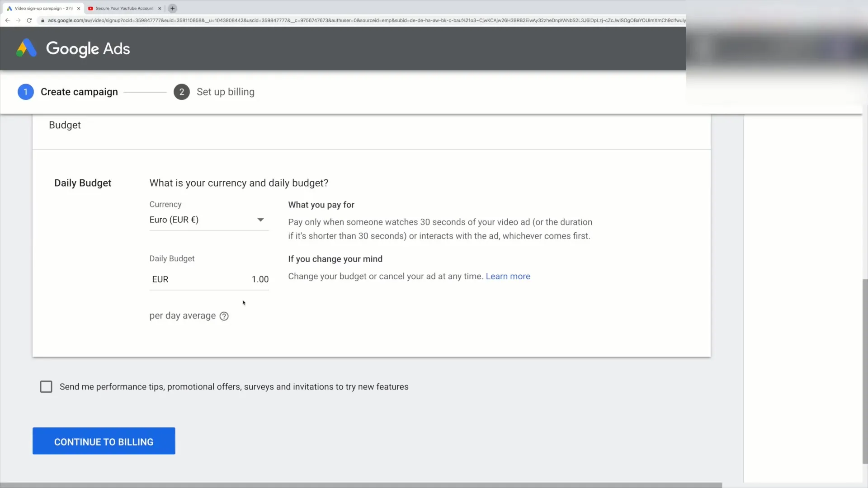Reload the page with refresh icon
868x488 pixels.
(29, 20)
